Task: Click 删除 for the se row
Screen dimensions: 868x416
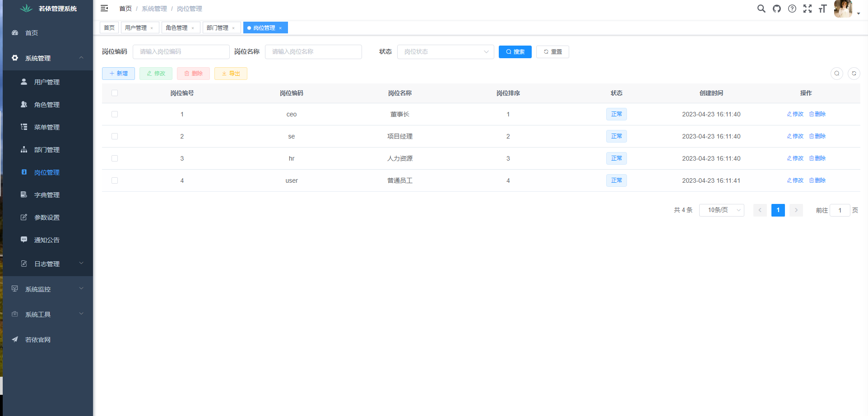Action: click(x=817, y=136)
